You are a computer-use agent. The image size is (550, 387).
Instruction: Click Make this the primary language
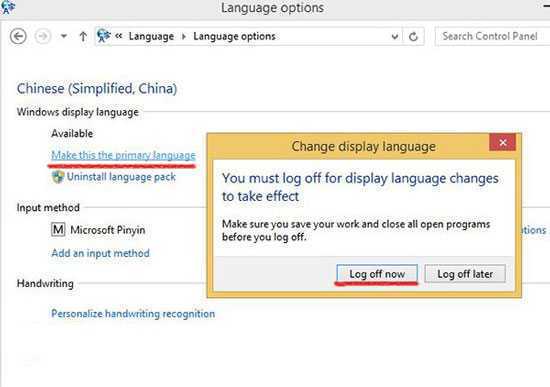123,155
